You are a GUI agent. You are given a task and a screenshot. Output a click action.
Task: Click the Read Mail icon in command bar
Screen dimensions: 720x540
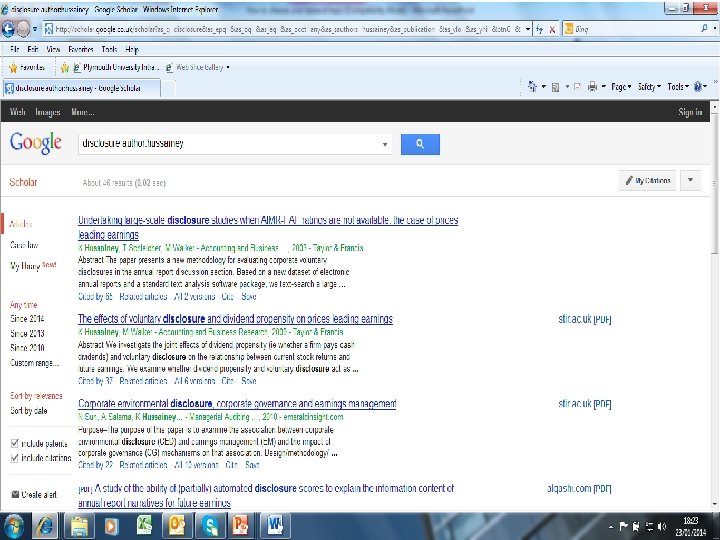coord(578,87)
